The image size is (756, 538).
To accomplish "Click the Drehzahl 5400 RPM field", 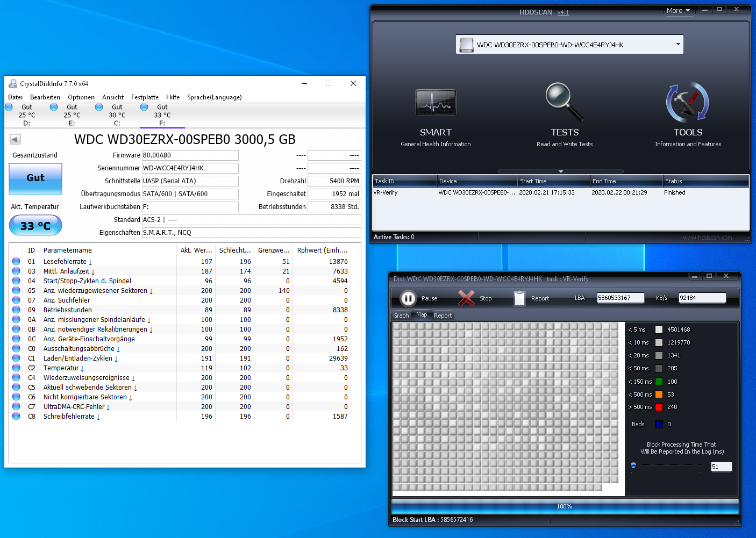I will [334, 181].
